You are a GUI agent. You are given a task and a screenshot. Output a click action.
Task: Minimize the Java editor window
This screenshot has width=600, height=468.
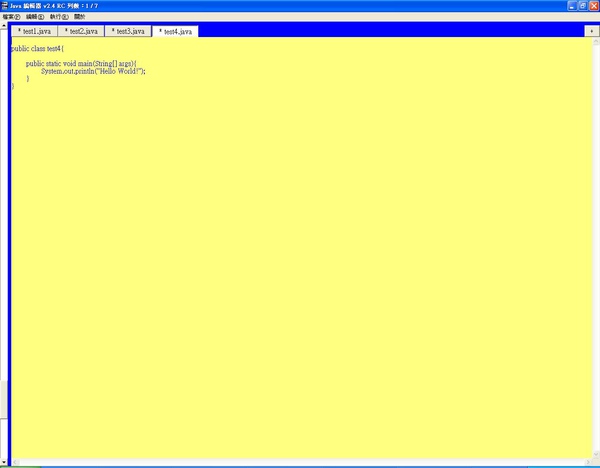[x=572, y=6]
